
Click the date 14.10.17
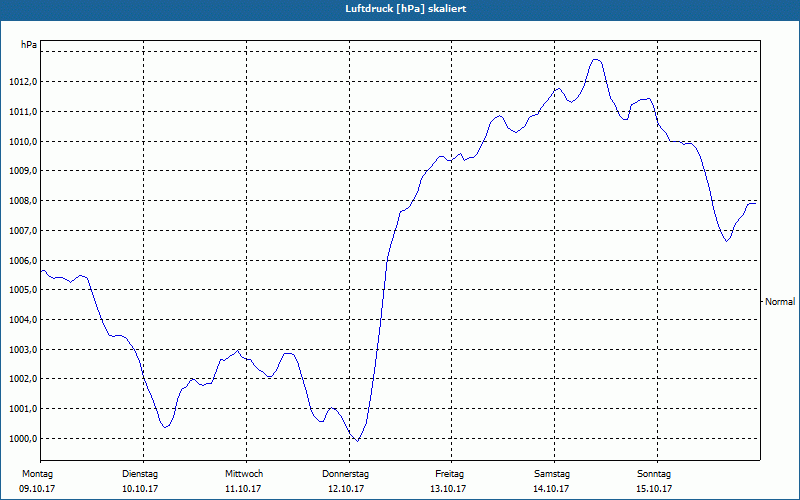coord(551,489)
